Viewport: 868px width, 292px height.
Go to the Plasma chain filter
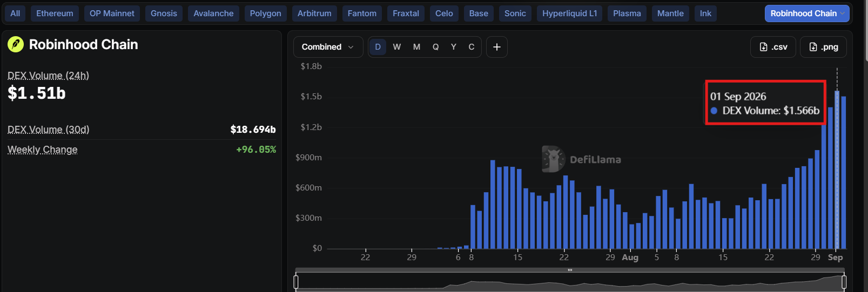(x=627, y=13)
